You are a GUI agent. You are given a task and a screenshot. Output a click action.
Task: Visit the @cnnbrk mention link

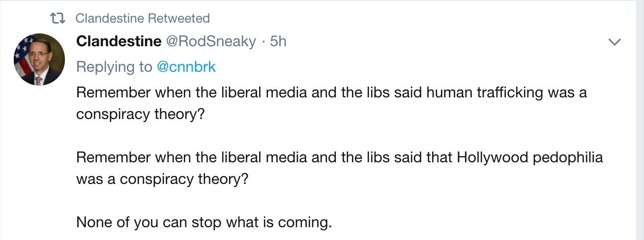[x=186, y=67]
